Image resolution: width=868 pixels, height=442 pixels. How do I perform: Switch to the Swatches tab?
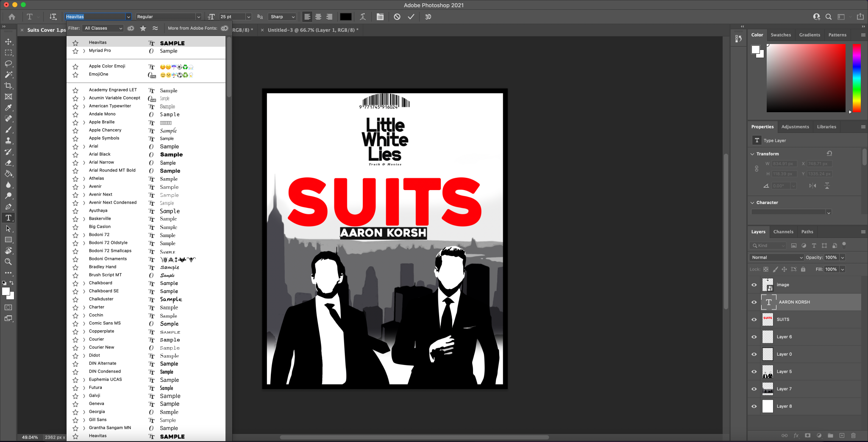(x=780, y=35)
